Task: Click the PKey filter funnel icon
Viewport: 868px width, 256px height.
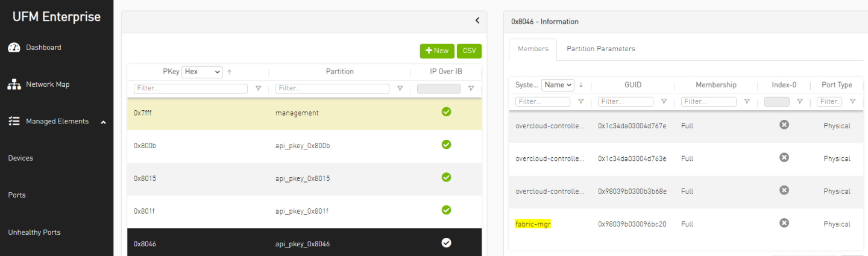Action: pyautogui.click(x=259, y=89)
